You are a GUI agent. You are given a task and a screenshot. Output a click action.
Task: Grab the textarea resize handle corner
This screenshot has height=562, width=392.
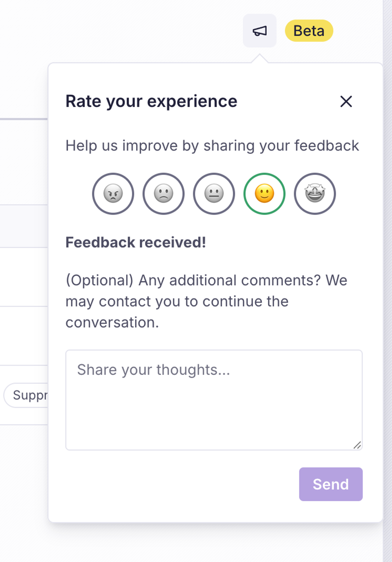click(357, 445)
